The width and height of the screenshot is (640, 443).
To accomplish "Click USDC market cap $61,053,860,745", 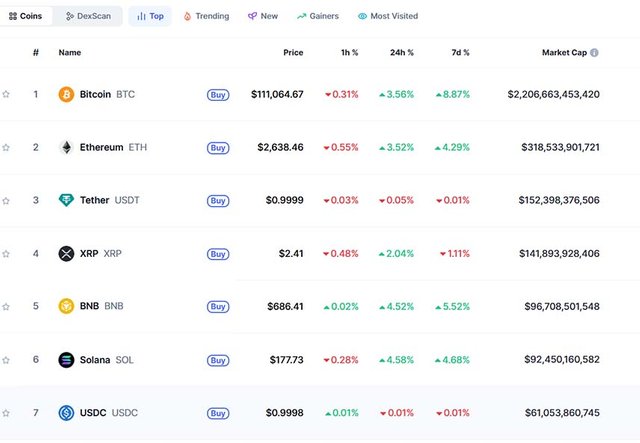I will click(562, 413).
